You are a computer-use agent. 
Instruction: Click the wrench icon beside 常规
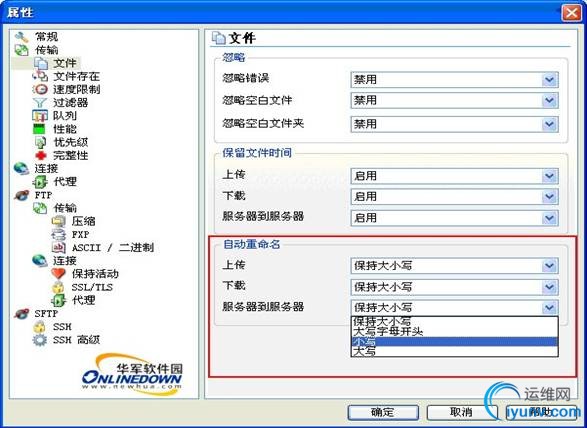[21, 37]
